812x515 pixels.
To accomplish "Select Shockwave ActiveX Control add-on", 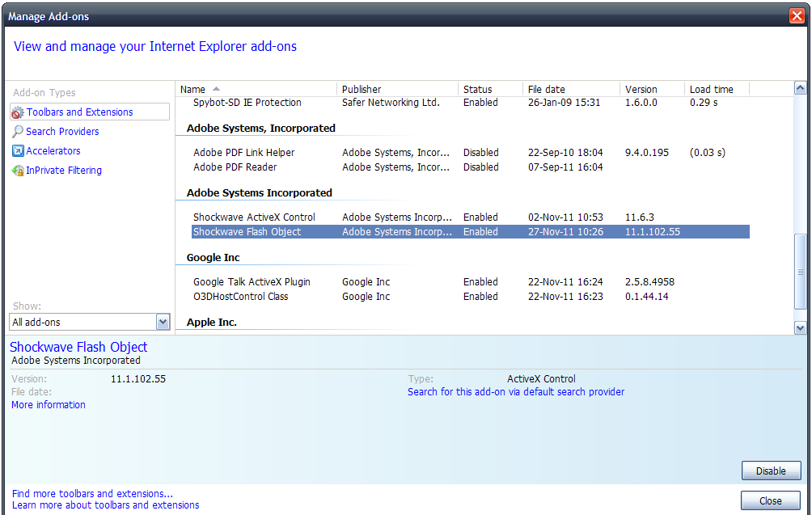I will [x=470, y=217].
